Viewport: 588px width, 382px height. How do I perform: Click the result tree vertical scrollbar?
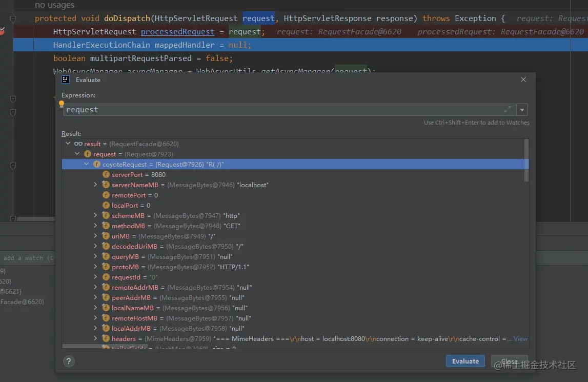pos(526,160)
